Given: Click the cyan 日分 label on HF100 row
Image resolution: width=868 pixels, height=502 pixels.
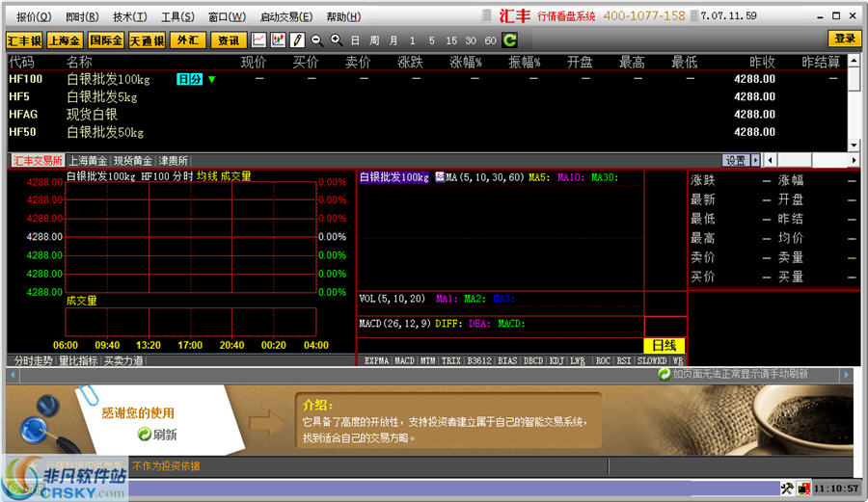Looking at the screenshot, I should tap(189, 79).
